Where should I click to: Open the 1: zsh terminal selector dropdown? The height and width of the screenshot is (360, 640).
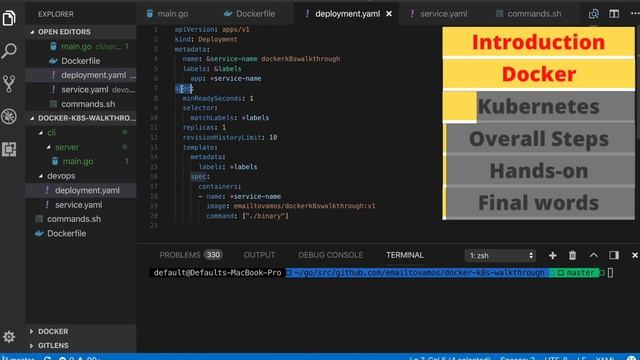point(500,256)
